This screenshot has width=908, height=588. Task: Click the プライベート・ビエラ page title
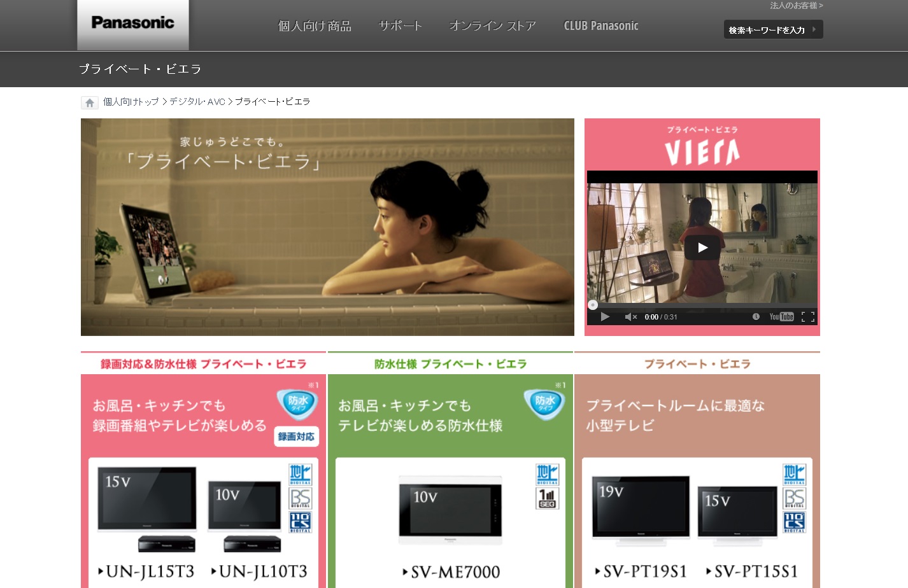pos(140,69)
